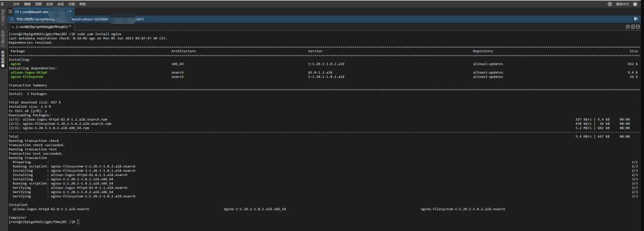Click the 'Transaction check succeeded.' line
The height and width of the screenshot is (231, 644).
click(36, 145)
